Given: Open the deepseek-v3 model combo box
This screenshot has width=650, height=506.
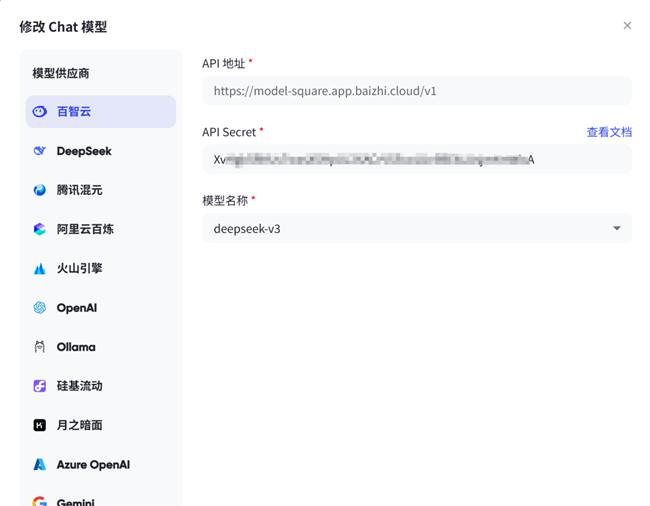Looking at the screenshot, I should tap(417, 228).
